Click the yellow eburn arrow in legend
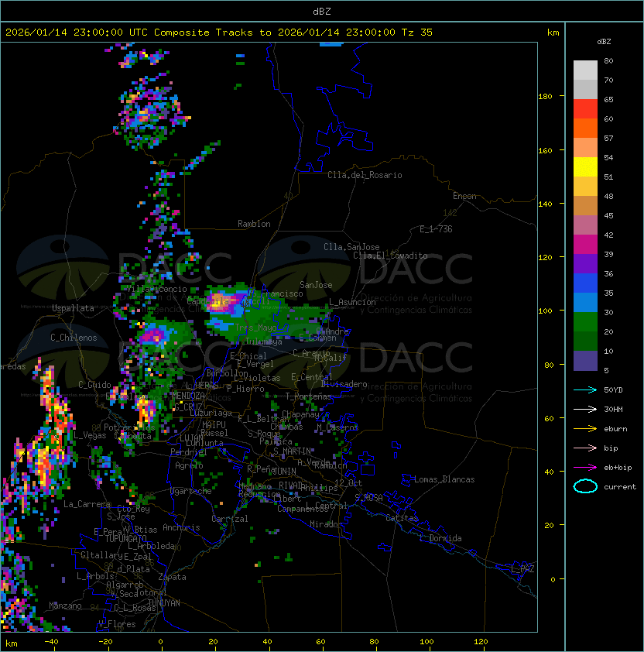Image resolution: width=644 pixels, height=652 pixels. (585, 429)
